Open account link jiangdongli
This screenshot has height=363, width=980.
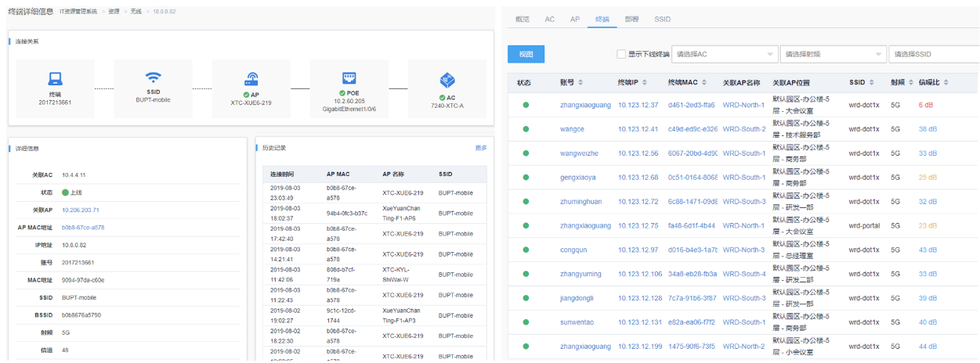[577, 298]
